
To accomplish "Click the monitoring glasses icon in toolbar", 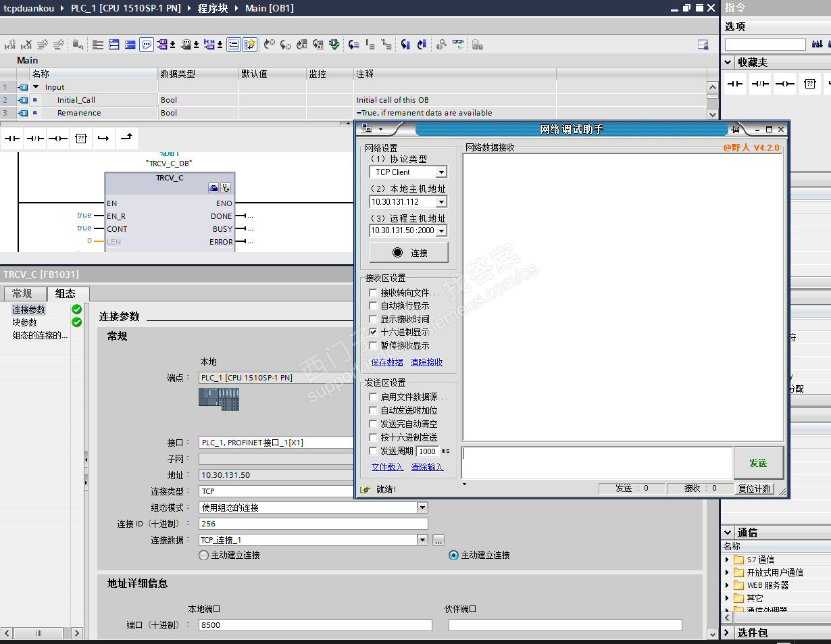I will click(458, 45).
